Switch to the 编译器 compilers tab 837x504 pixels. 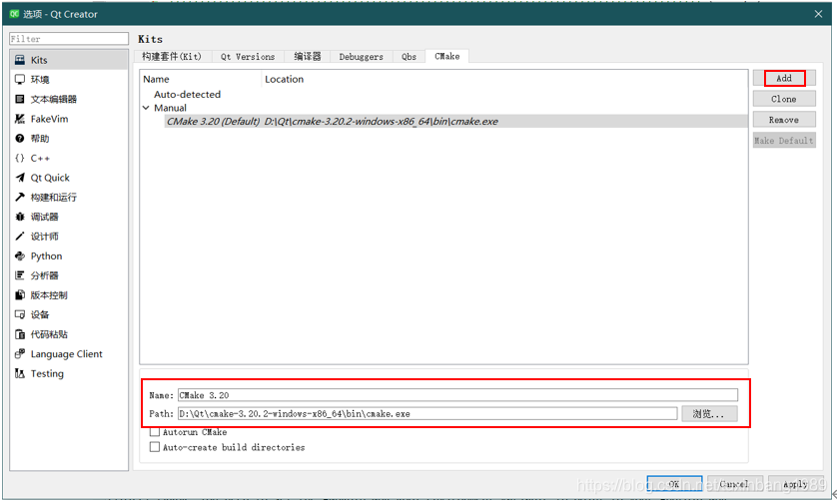308,57
